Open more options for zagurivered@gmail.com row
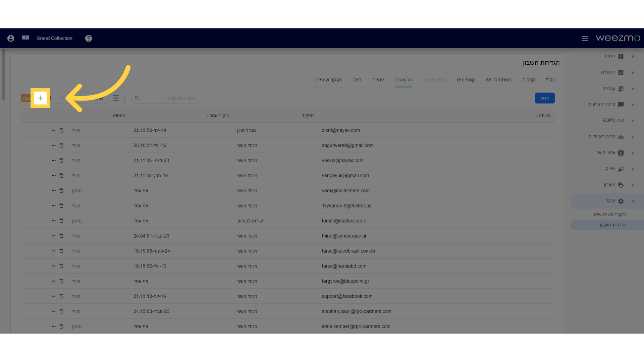This screenshot has width=644, height=362. [54, 145]
